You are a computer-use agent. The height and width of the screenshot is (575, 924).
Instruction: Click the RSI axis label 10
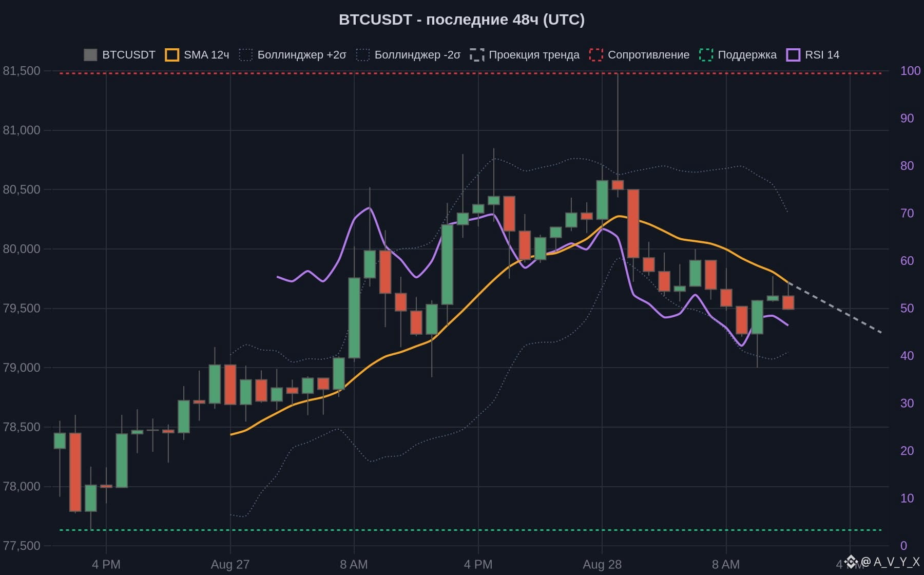[907, 499]
